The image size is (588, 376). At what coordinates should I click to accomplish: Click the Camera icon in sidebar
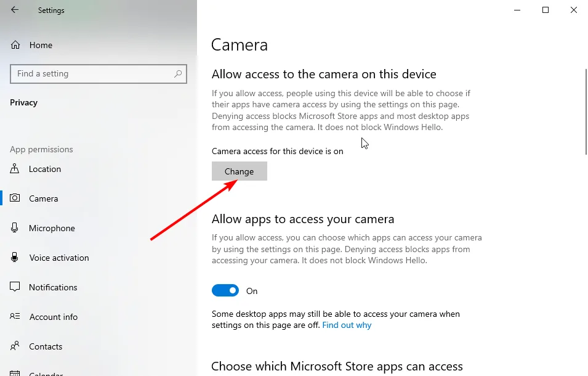(x=15, y=198)
